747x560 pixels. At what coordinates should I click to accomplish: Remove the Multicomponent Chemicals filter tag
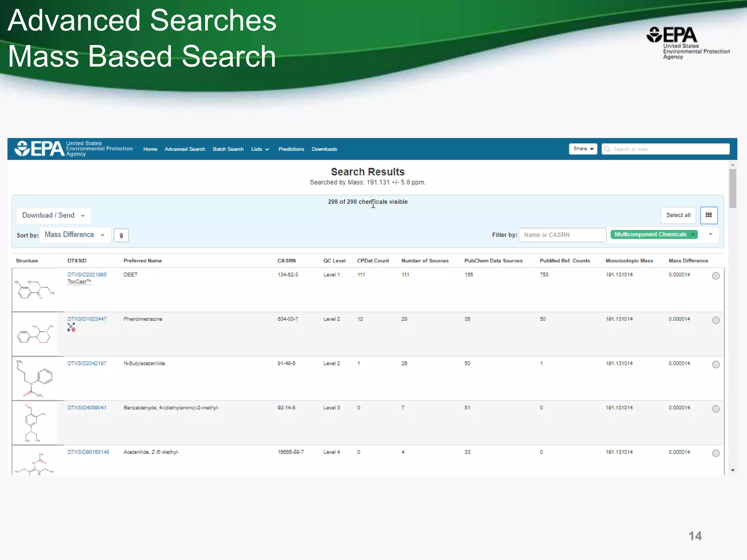(693, 234)
